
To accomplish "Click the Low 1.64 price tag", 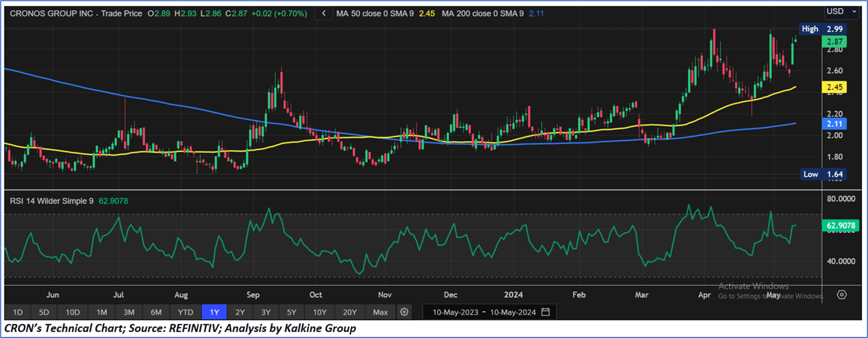I will pyautogui.click(x=823, y=174).
